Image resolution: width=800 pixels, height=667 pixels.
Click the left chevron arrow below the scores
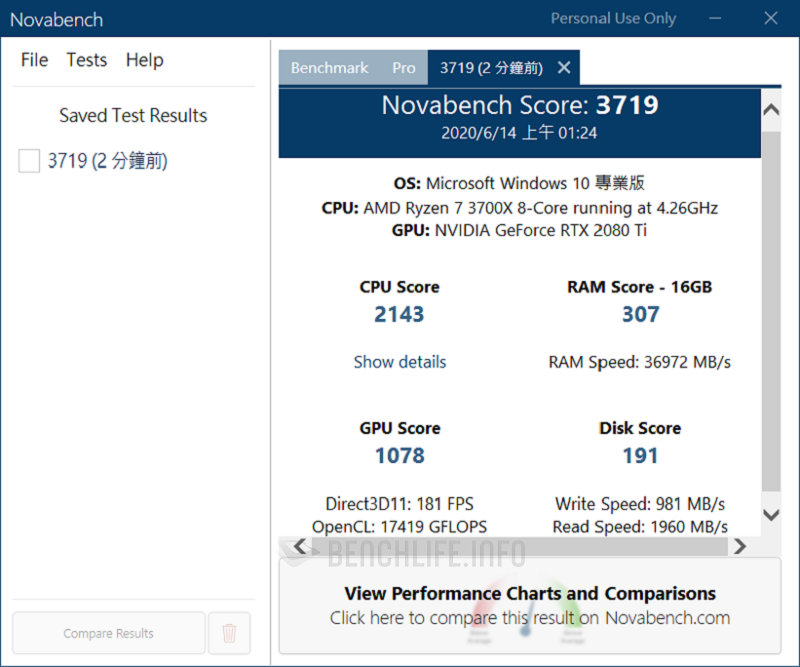coord(300,547)
